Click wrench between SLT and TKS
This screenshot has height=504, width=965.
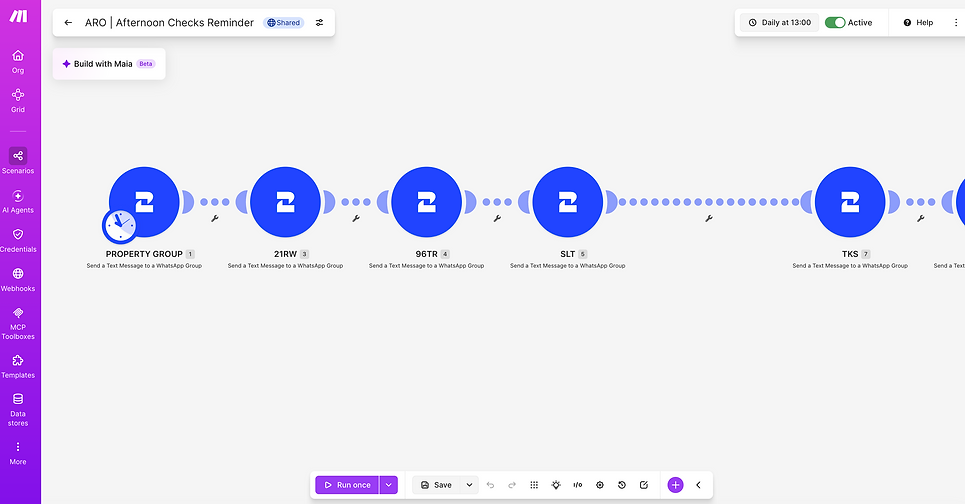click(x=709, y=218)
